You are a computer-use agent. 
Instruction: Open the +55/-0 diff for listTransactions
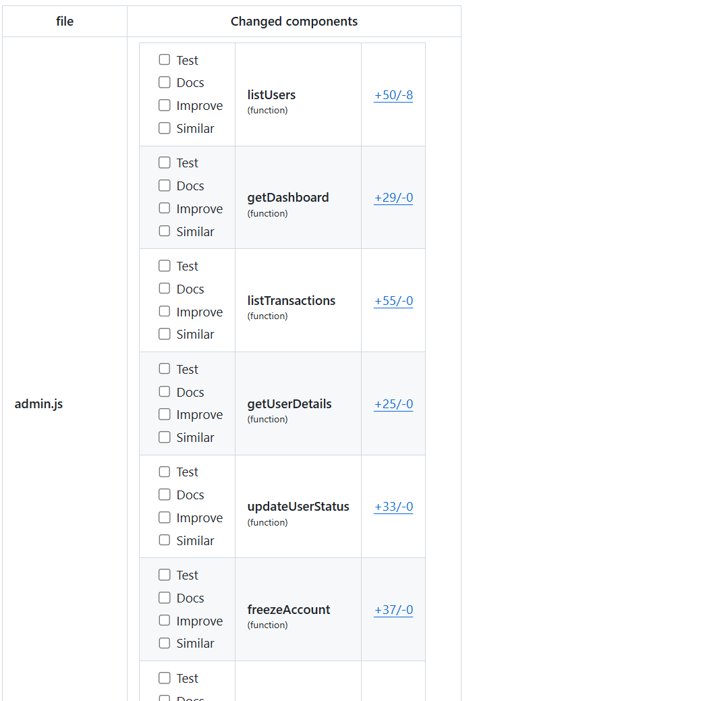tap(393, 301)
